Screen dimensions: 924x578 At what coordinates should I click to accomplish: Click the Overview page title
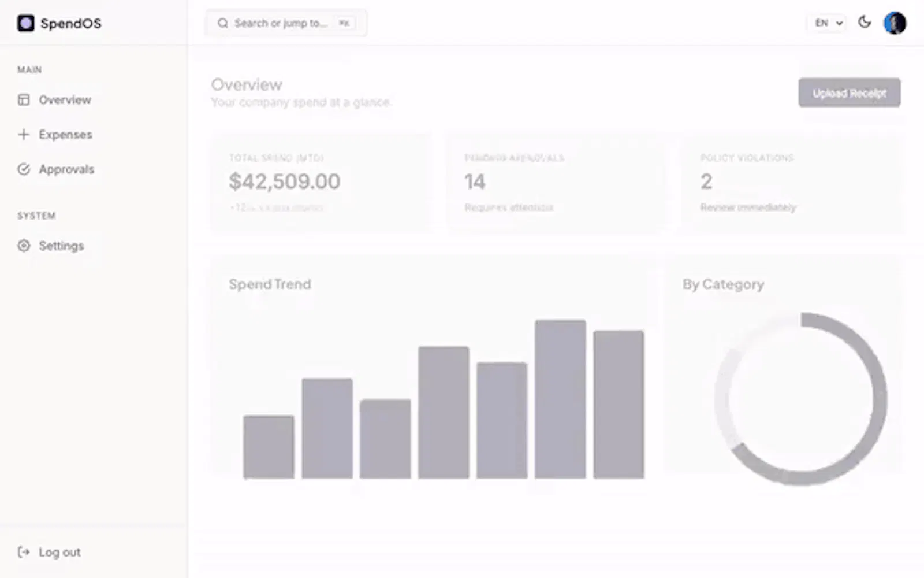[x=247, y=85]
